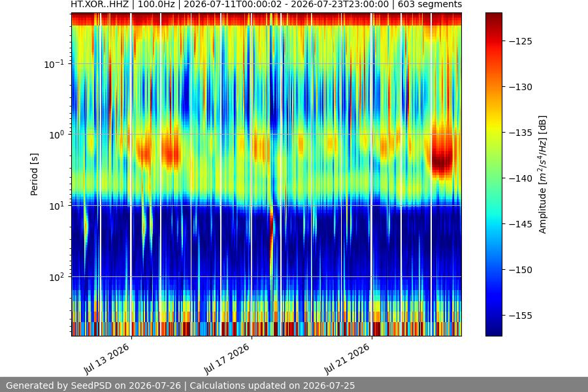Viewport: 588px width, 392px height.
Task: Click the colorbar amplitude axis label
Action: coord(543,174)
